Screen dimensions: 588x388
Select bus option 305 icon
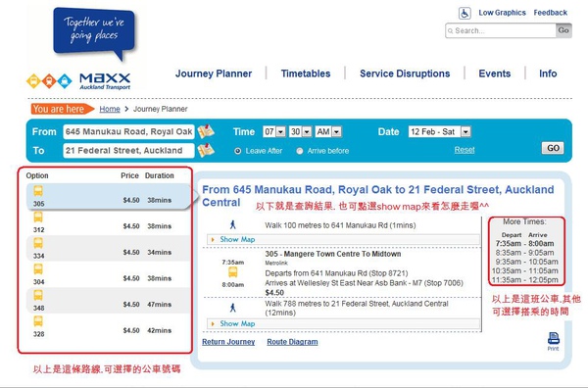click(38, 191)
